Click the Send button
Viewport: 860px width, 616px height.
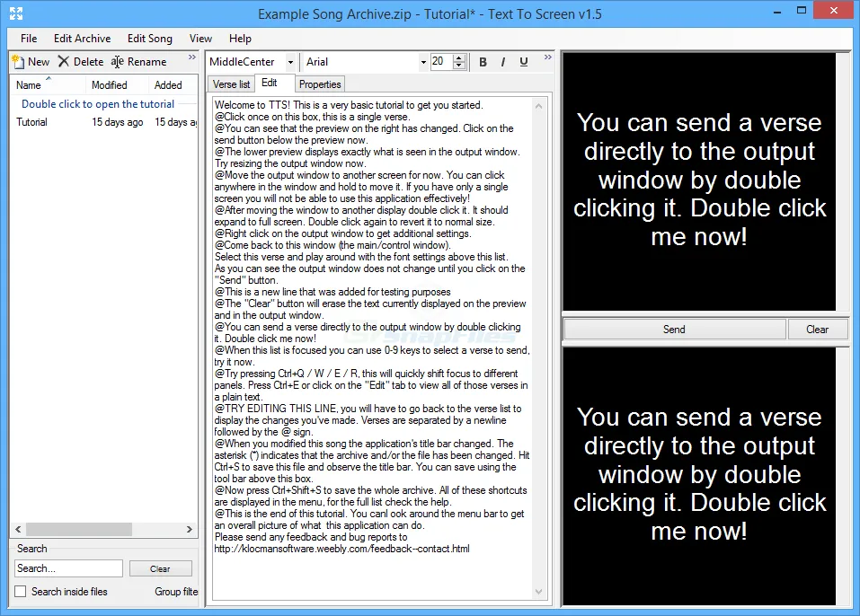pyautogui.click(x=674, y=330)
